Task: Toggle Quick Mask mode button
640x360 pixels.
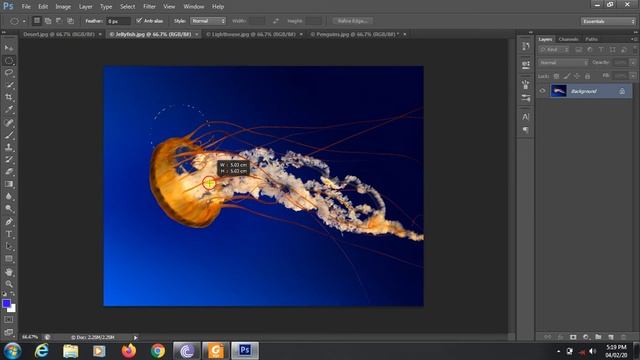Action: click(x=9, y=320)
